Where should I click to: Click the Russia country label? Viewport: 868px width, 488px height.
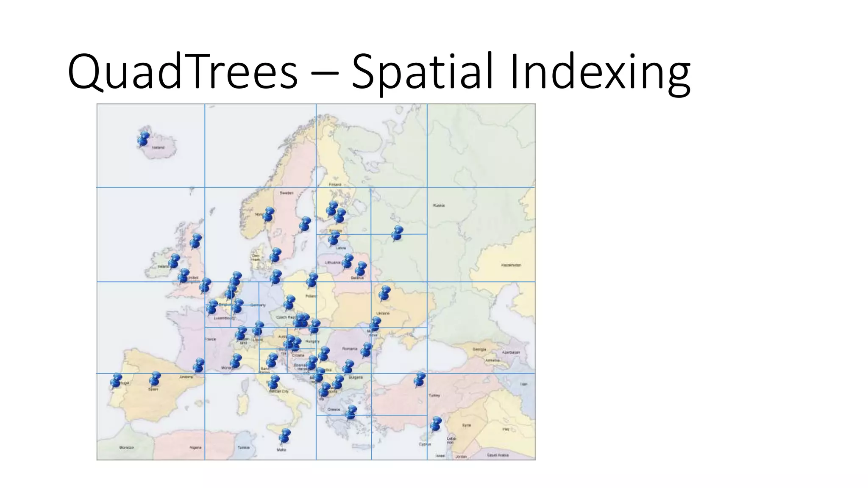pyautogui.click(x=439, y=205)
